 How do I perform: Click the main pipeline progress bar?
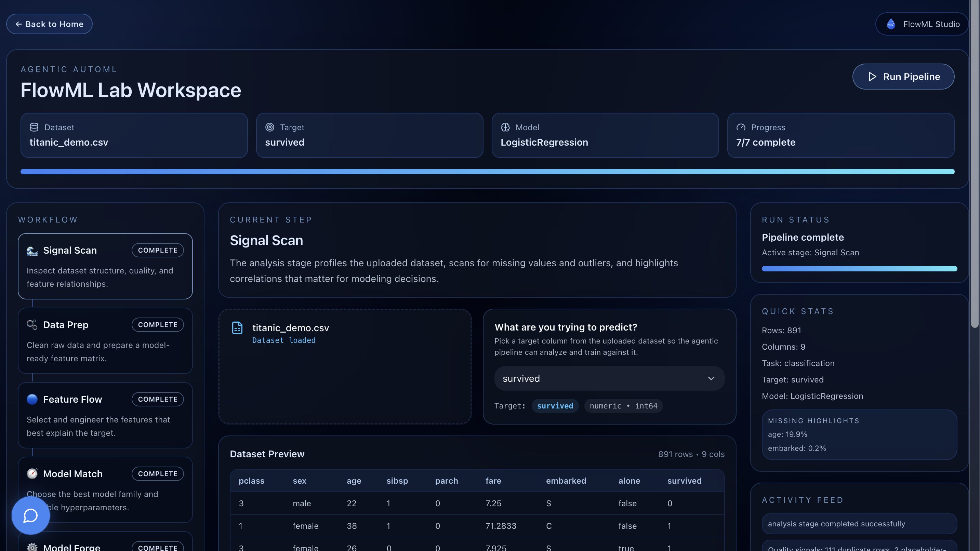tap(487, 172)
